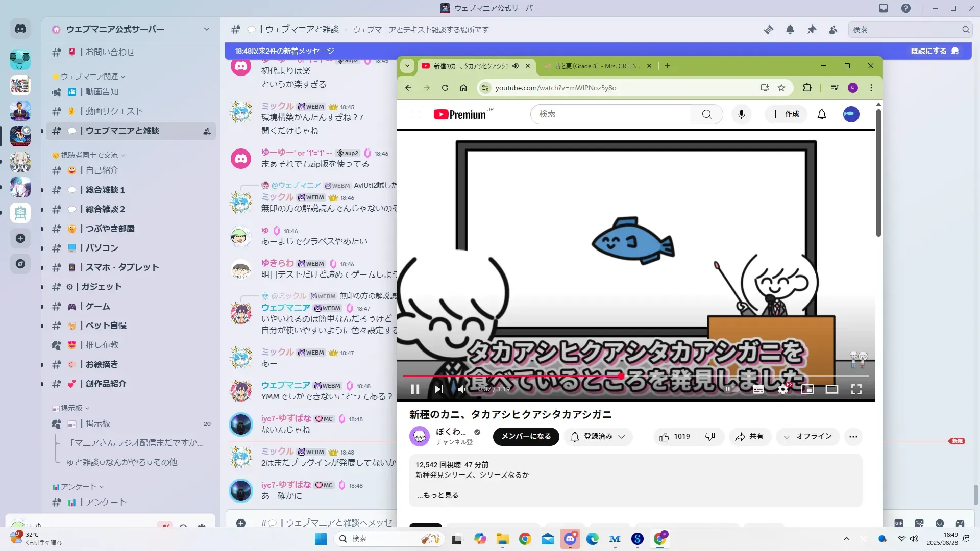Expand the ウェブマニア公式サーバー server menu
This screenshot has height=551, width=980.
coord(206,29)
